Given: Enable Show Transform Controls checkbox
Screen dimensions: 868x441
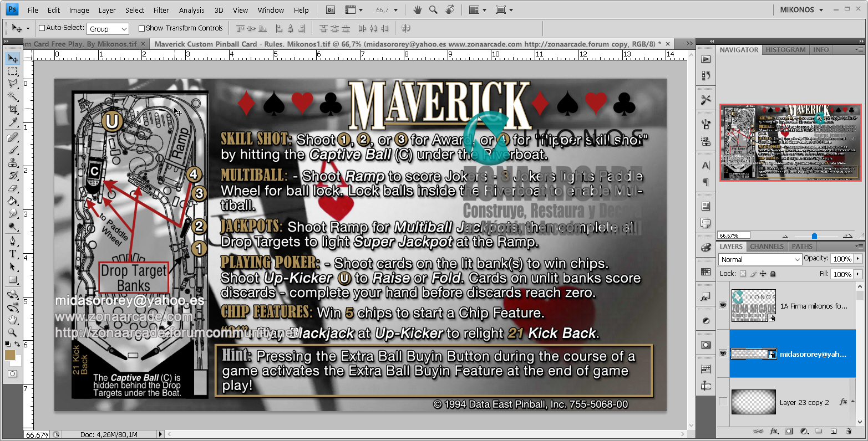Looking at the screenshot, I should pyautogui.click(x=141, y=28).
